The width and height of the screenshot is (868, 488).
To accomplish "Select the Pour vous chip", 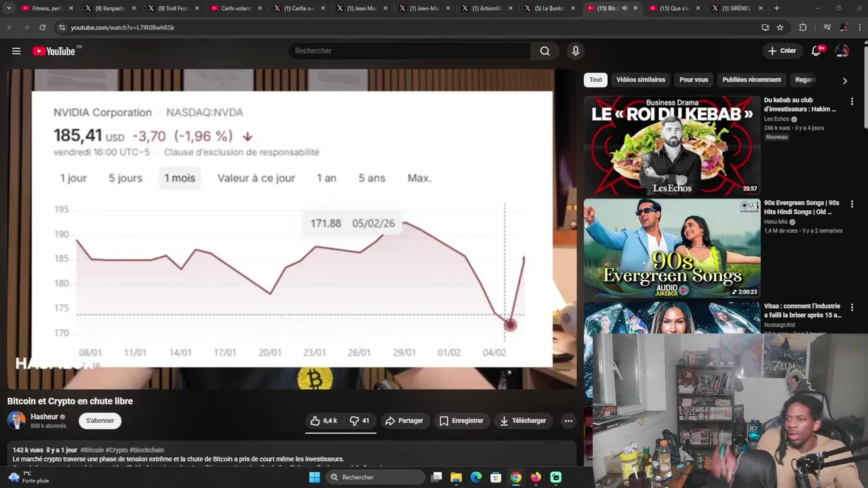I will pos(694,79).
